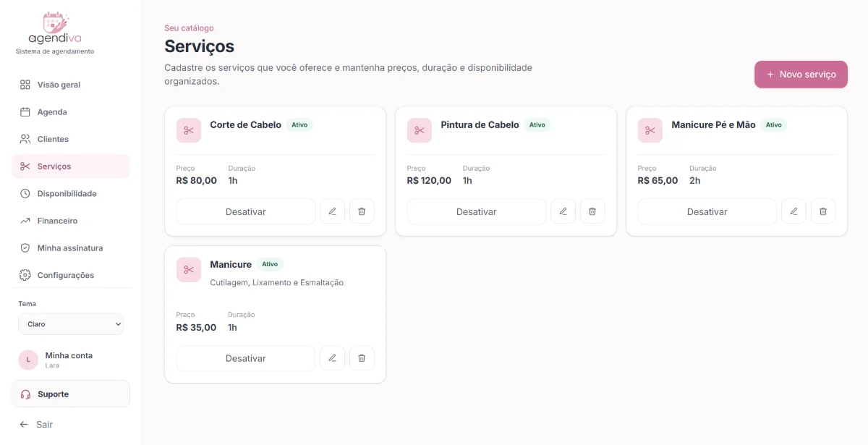The height and width of the screenshot is (445, 868).
Task: Open the Tema dropdown showing Claro
Action: click(71, 324)
